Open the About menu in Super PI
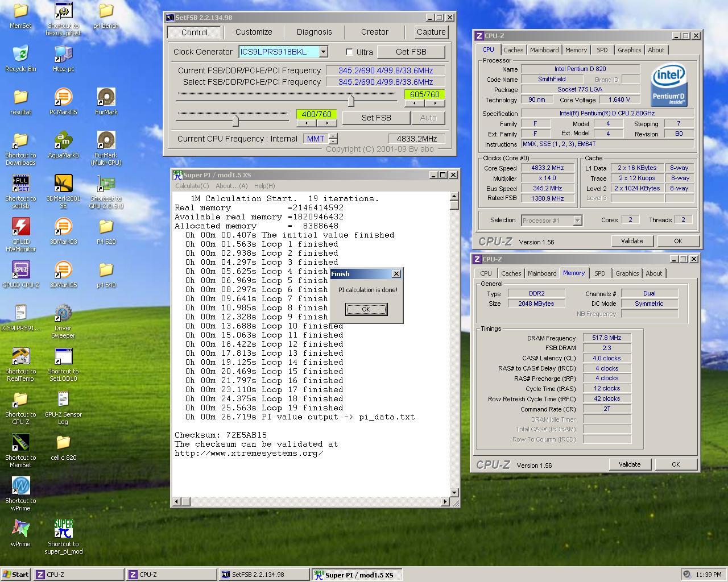 click(231, 186)
